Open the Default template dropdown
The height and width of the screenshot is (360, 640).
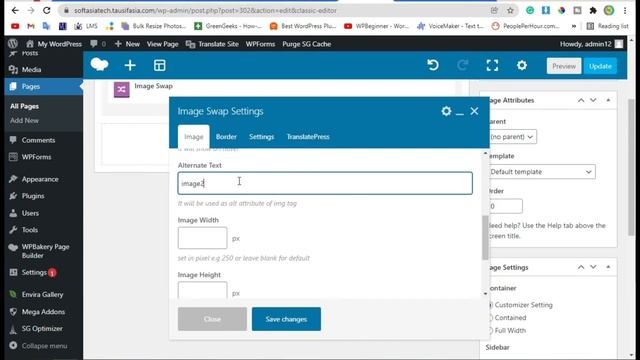541,172
